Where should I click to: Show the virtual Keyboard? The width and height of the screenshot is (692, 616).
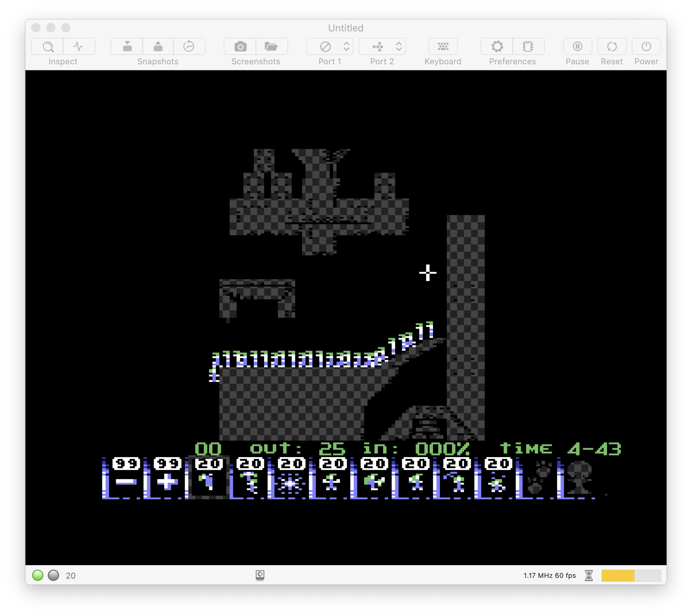pyautogui.click(x=443, y=47)
